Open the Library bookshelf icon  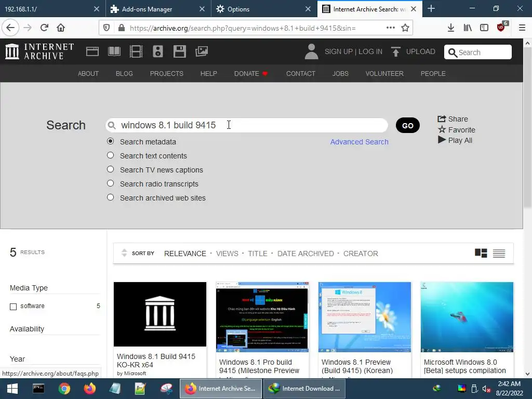[x=468, y=28]
